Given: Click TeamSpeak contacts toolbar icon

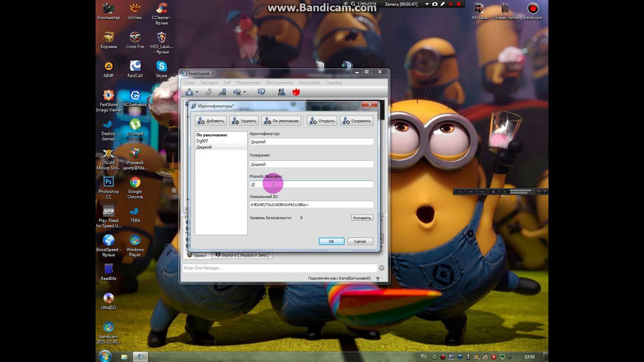Looking at the screenshot, I should coord(282,92).
